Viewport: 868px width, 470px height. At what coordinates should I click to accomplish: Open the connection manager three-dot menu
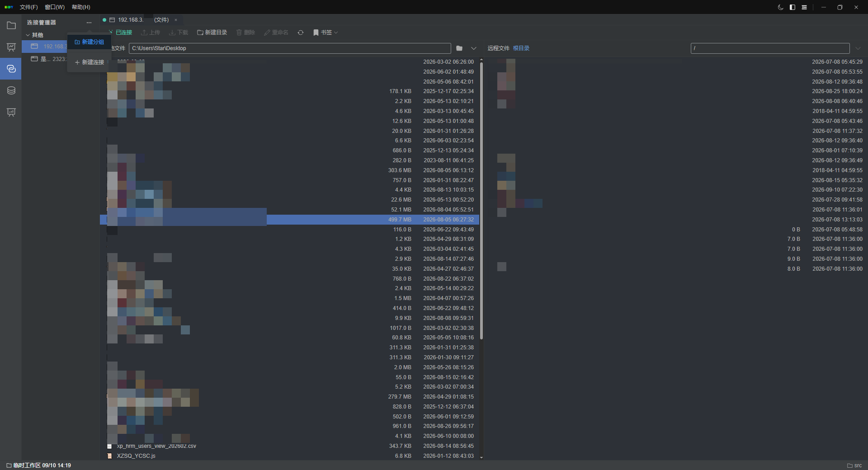(89, 23)
